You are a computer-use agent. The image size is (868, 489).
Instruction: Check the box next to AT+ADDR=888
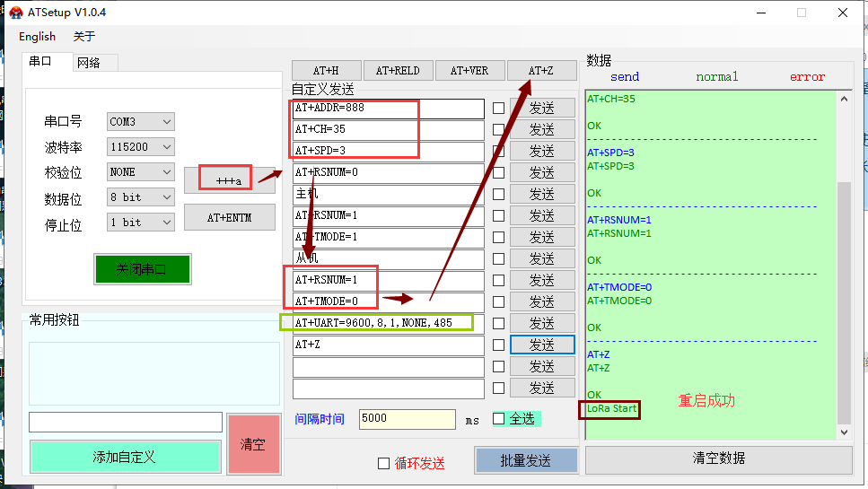(498, 109)
